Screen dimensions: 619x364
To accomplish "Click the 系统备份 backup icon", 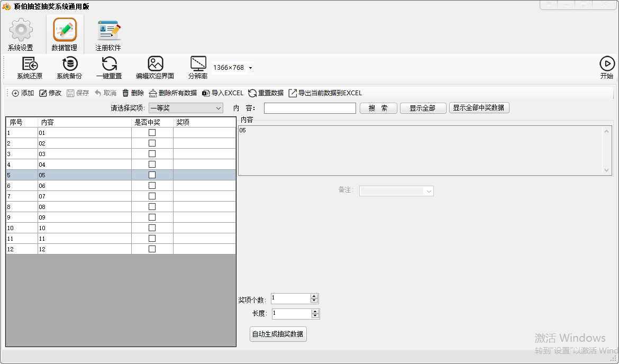I will point(69,64).
